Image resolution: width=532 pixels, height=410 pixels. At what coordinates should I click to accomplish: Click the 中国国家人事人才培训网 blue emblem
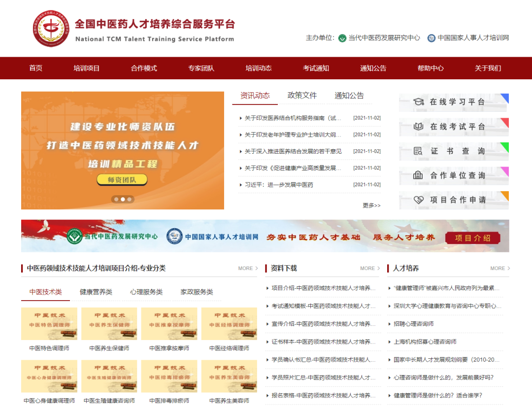point(431,37)
